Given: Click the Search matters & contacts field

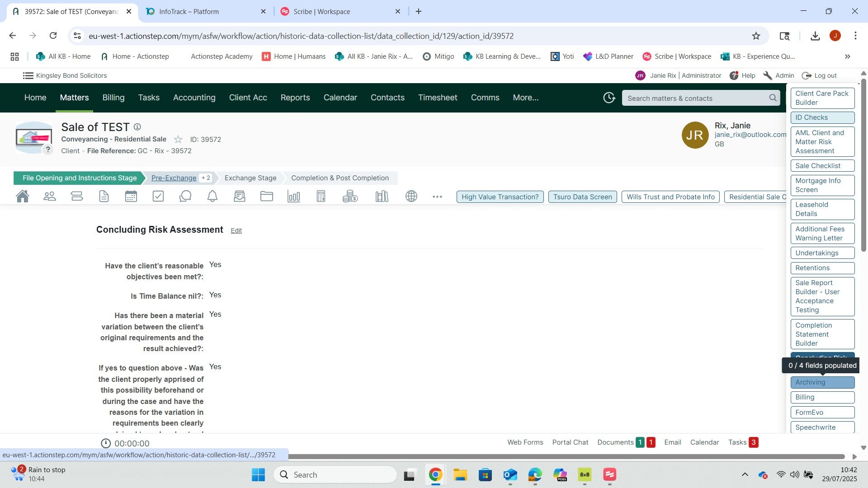Looking at the screenshot, I should tap(696, 98).
